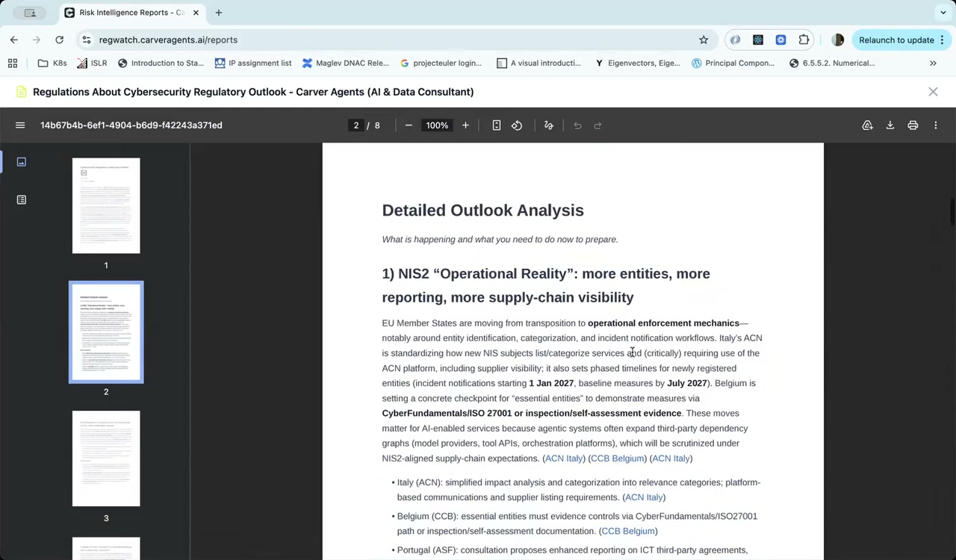This screenshot has width=956, height=560.
Task: Click the redo arrow in PDF toolbar
Action: [x=597, y=125]
